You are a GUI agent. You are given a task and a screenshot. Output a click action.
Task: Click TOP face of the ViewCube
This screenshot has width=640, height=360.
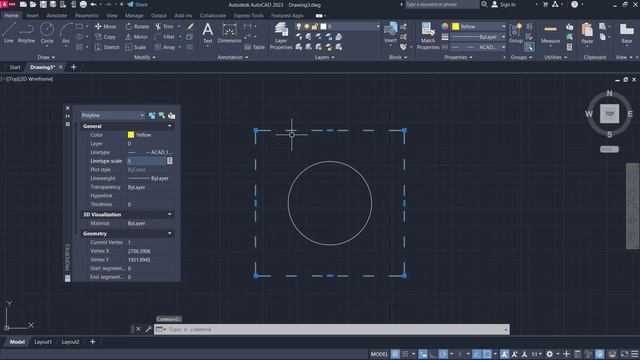click(x=609, y=113)
